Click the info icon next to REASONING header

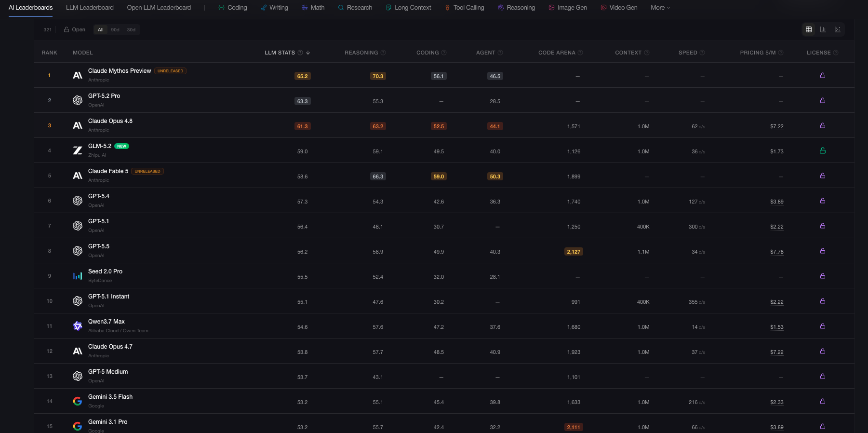[x=383, y=53]
